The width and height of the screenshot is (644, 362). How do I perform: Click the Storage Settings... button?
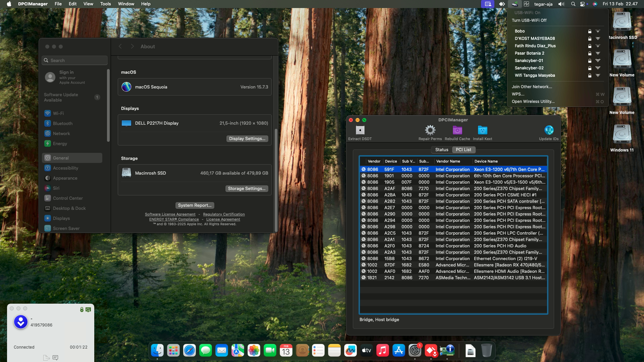pos(247,189)
